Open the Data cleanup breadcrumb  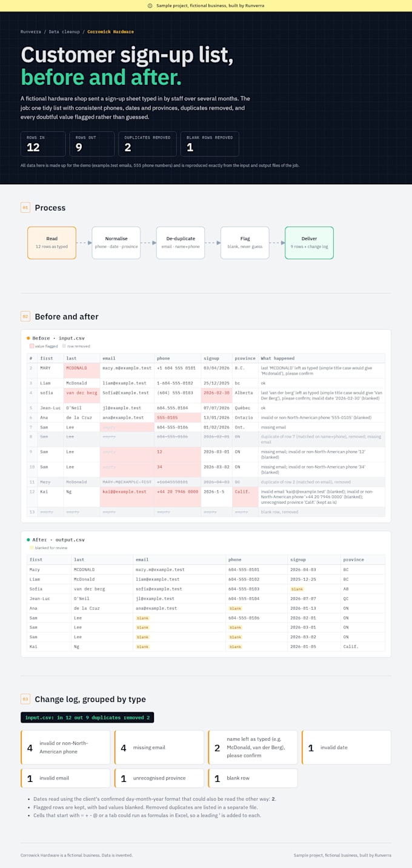pyautogui.click(x=65, y=32)
